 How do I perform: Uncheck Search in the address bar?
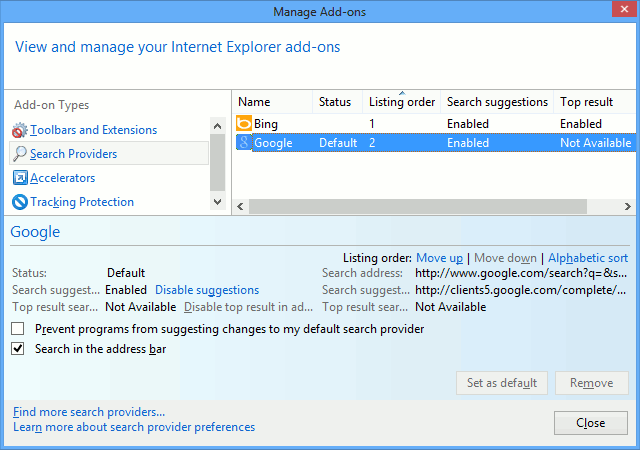tap(18, 349)
